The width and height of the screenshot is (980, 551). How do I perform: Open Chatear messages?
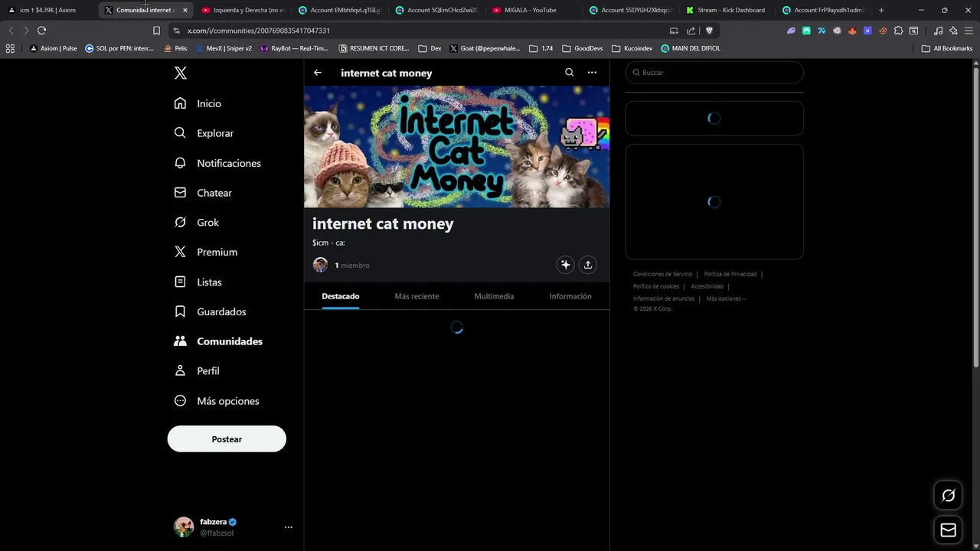[x=204, y=193]
